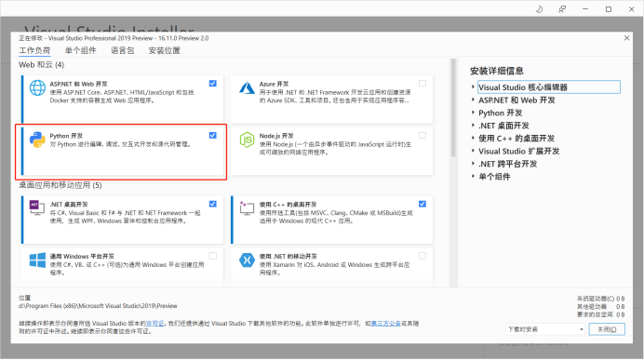This screenshot has width=644, height=360.
Task: Open the 许可证 license link
Action: coord(154,324)
